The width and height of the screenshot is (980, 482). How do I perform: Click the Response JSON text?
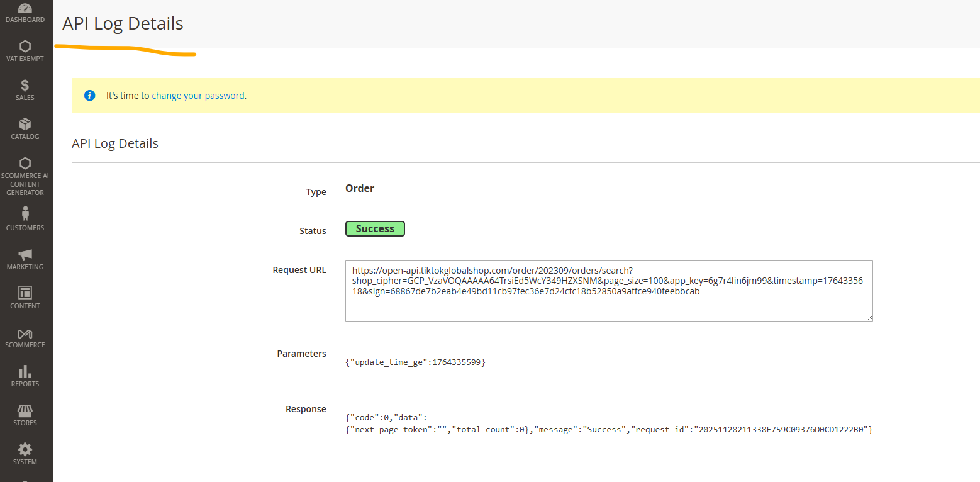point(608,423)
